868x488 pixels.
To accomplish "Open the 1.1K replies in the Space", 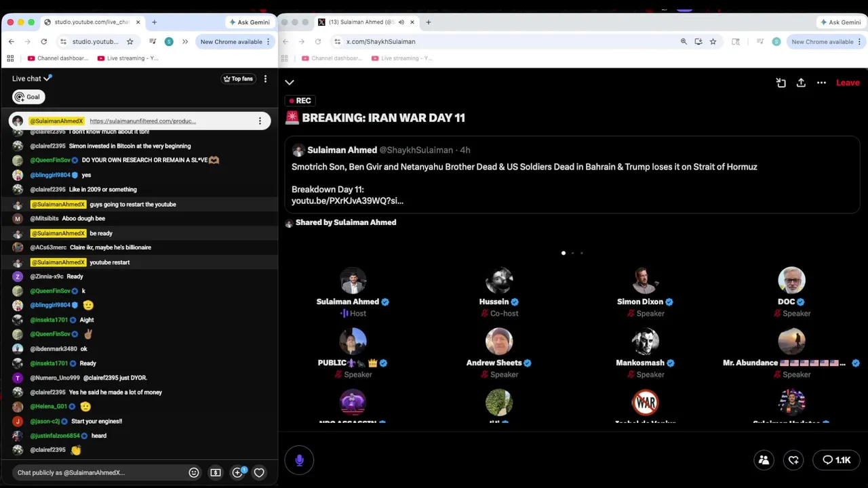I will point(836,460).
